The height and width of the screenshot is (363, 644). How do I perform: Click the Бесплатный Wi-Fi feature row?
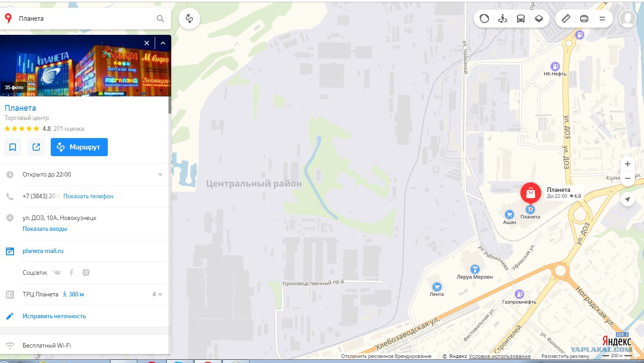pyautogui.click(x=85, y=346)
